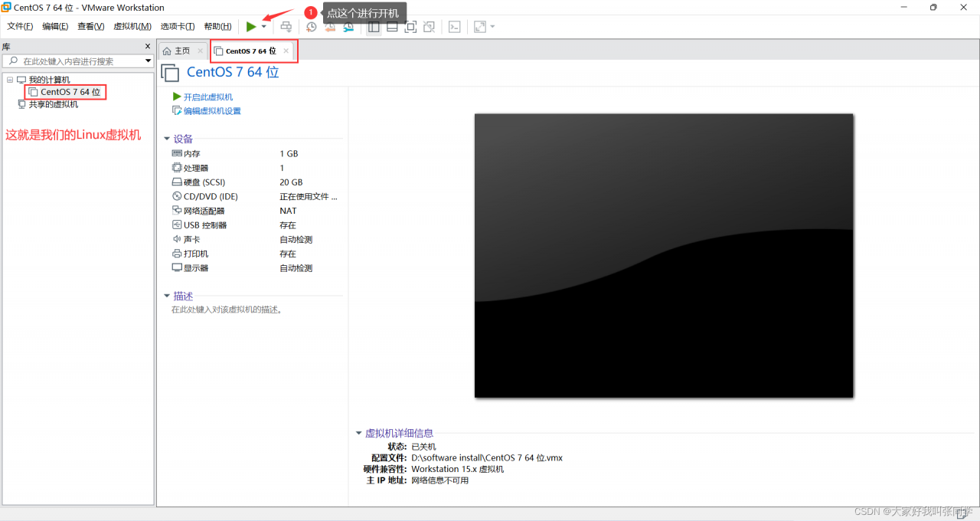Viewport: 980px width, 521px height.
Task: Open the stretch display dropdown arrow
Action: (x=492, y=27)
